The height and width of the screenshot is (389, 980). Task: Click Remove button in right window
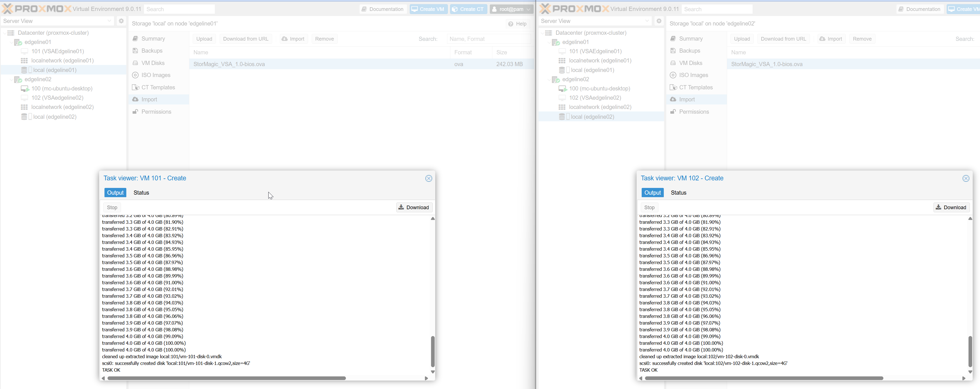coord(862,39)
